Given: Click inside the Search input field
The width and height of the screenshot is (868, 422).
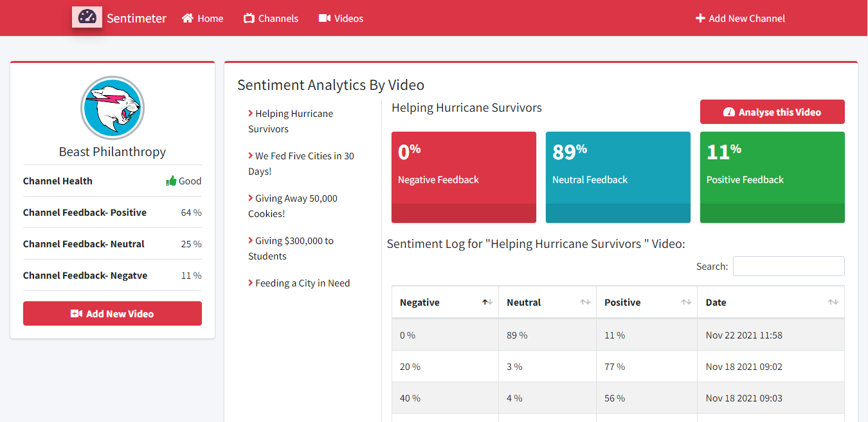Looking at the screenshot, I should click(789, 266).
